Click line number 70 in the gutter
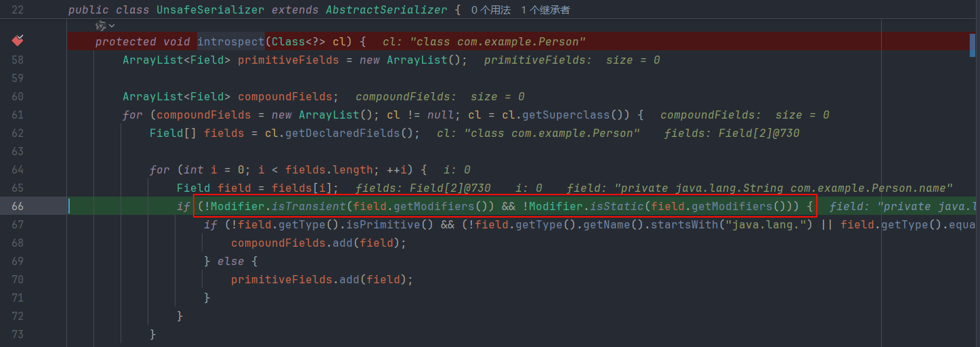 18,279
